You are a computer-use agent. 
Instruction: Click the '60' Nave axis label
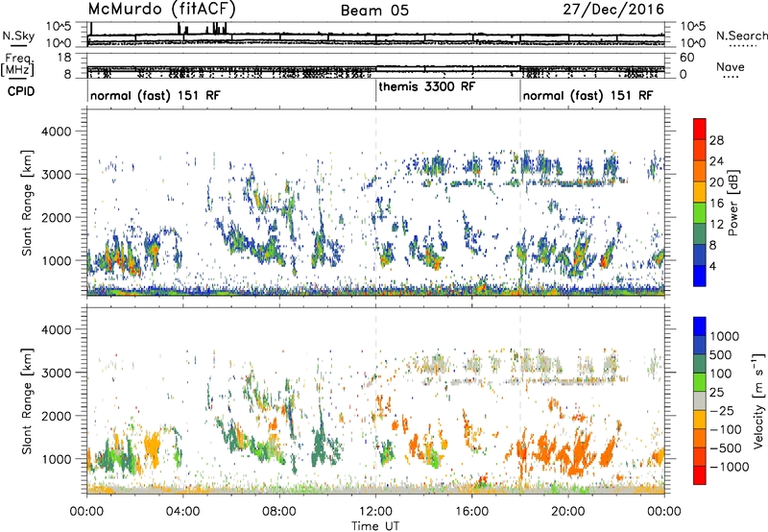(687, 58)
